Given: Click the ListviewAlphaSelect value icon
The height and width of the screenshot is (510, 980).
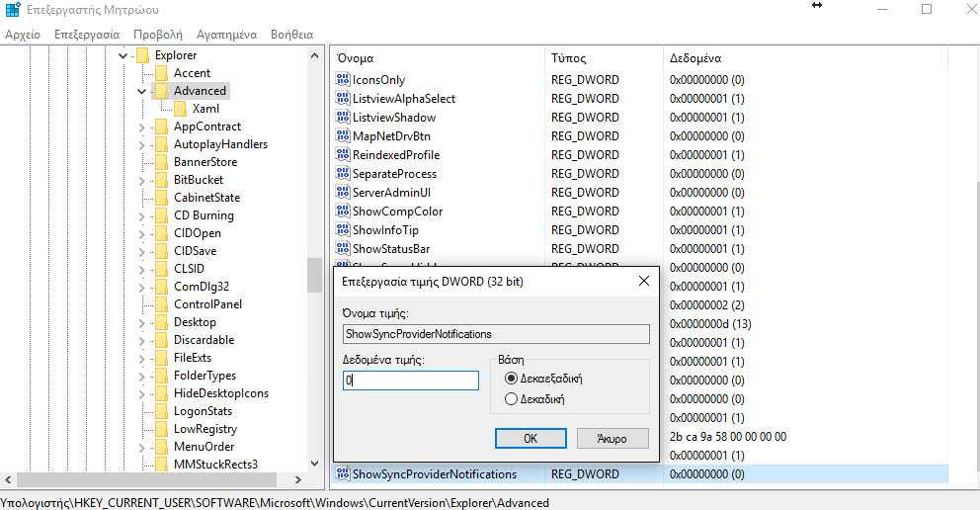Looking at the screenshot, I should 343,98.
